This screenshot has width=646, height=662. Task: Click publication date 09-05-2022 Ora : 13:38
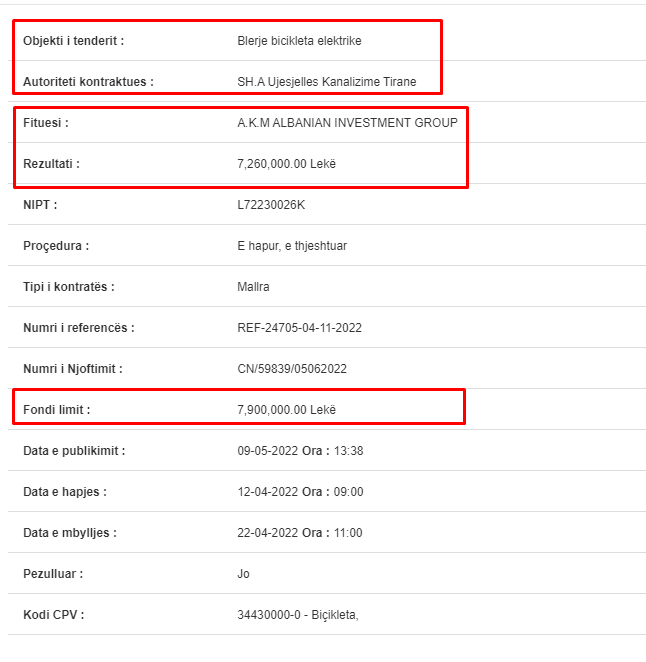pyautogui.click(x=300, y=451)
